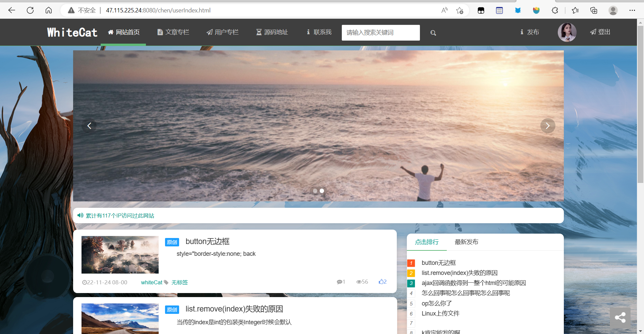Click thumbnail of button无边框 article
644x334 pixels.
(x=120, y=255)
